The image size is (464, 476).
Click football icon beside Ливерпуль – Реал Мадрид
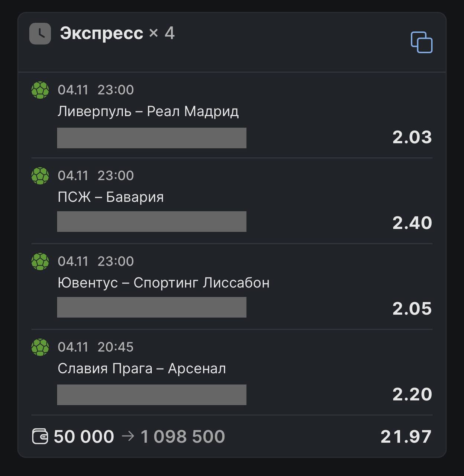pyautogui.click(x=40, y=90)
